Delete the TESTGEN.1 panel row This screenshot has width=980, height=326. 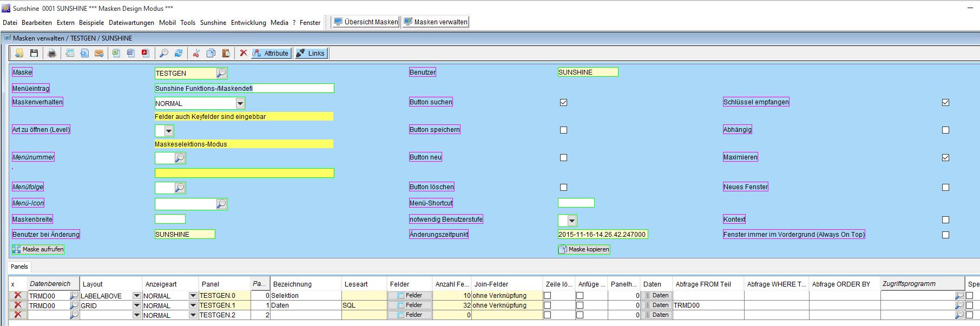pos(18,305)
